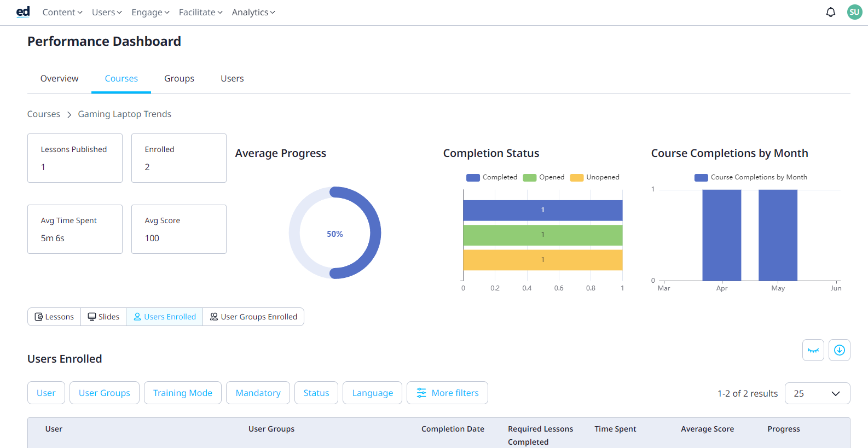
Task: Select the Users Enrolled segment
Action: click(165, 317)
